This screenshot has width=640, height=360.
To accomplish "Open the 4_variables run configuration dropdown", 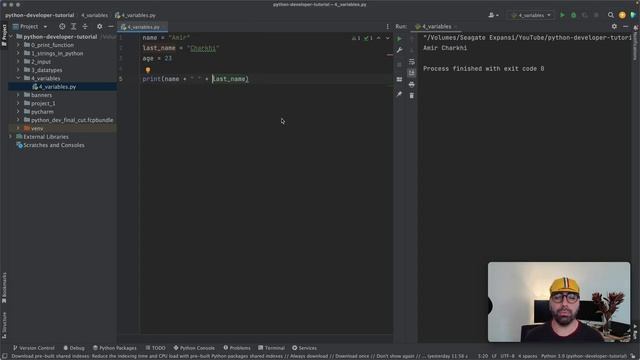I will [531, 15].
